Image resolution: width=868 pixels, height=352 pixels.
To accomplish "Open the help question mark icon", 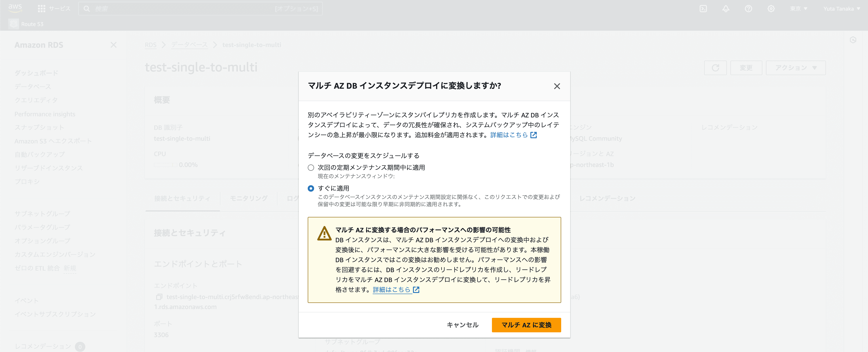I will pos(748,9).
